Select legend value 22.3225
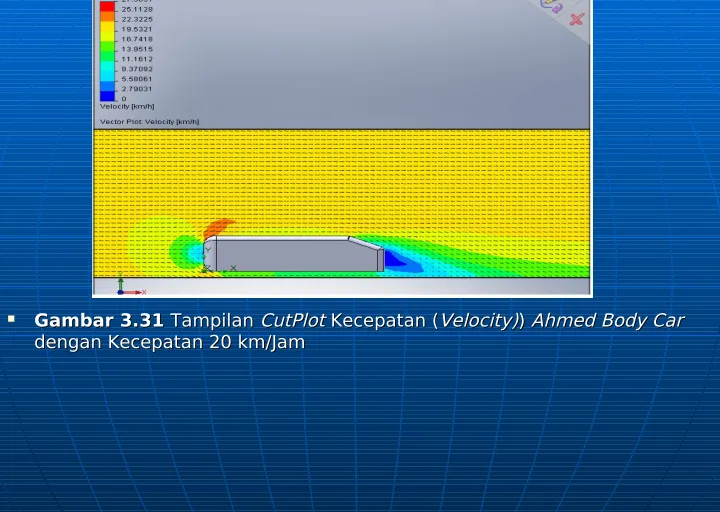Viewport: 720px width, 512px height. tap(137, 19)
